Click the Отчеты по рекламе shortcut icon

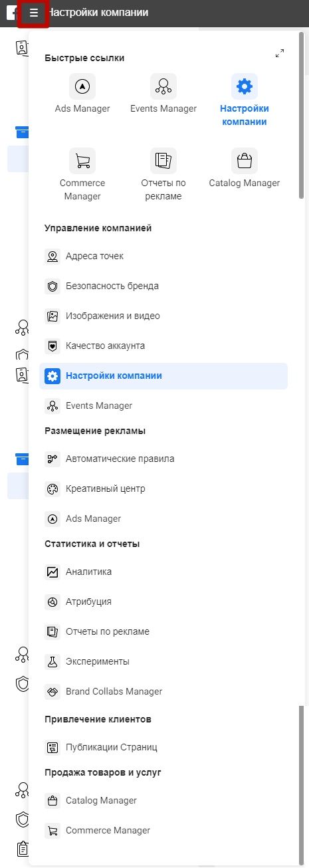[163, 161]
